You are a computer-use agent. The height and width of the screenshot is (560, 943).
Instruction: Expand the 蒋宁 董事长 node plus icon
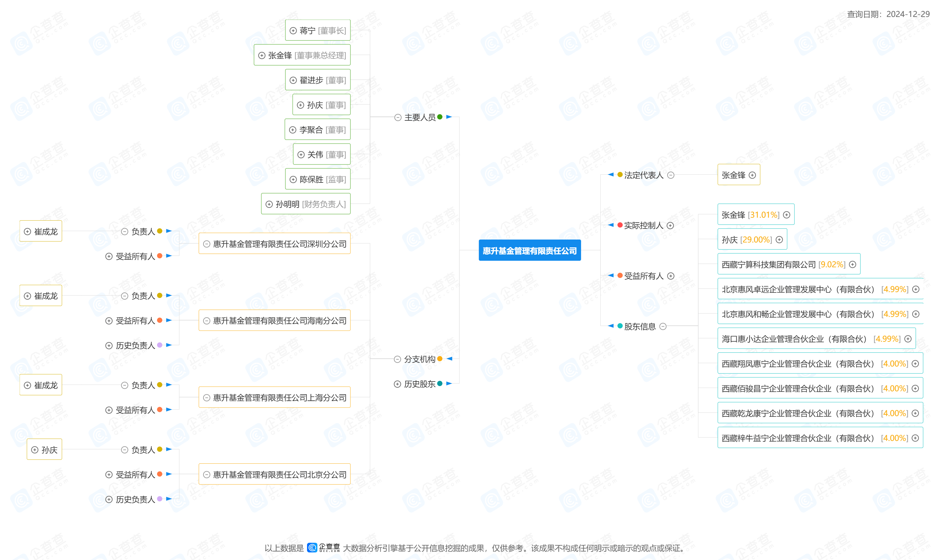click(x=293, y=31)
